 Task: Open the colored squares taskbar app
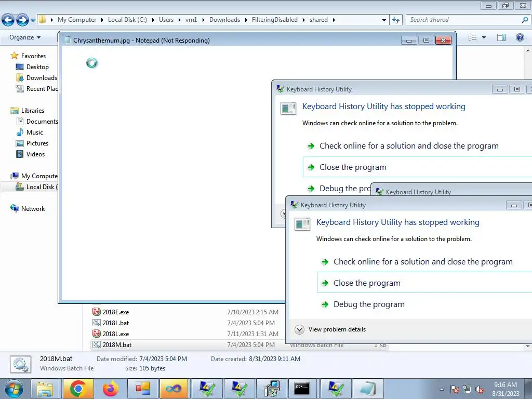click(142, 389)
